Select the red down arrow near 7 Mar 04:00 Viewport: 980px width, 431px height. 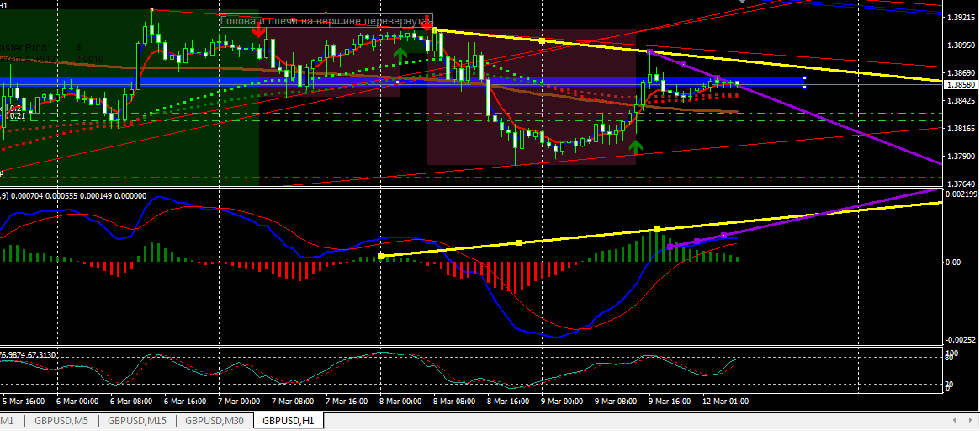[257, 30]
